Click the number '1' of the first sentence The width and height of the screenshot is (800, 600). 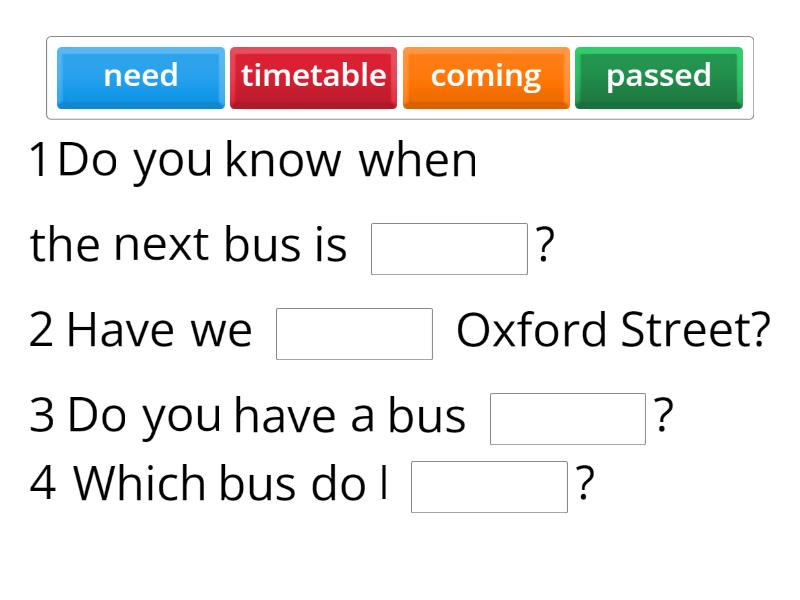click(38, 160)
